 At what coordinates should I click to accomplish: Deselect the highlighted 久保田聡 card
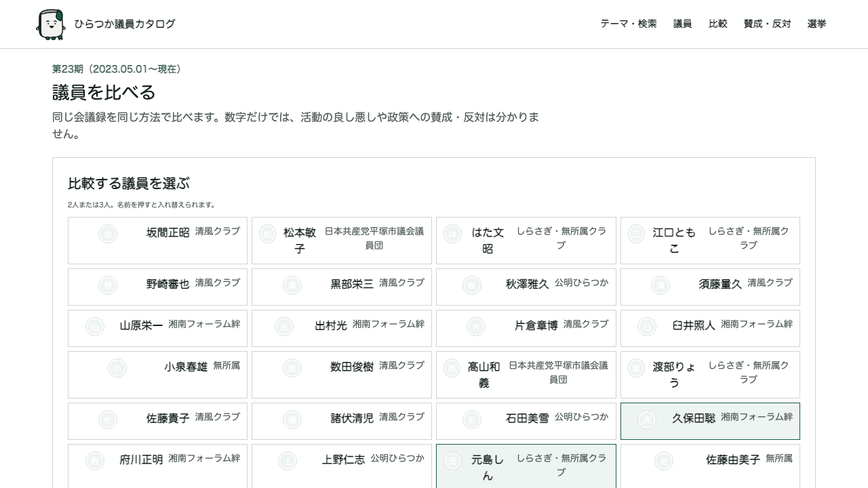click(x=710, y=422)
